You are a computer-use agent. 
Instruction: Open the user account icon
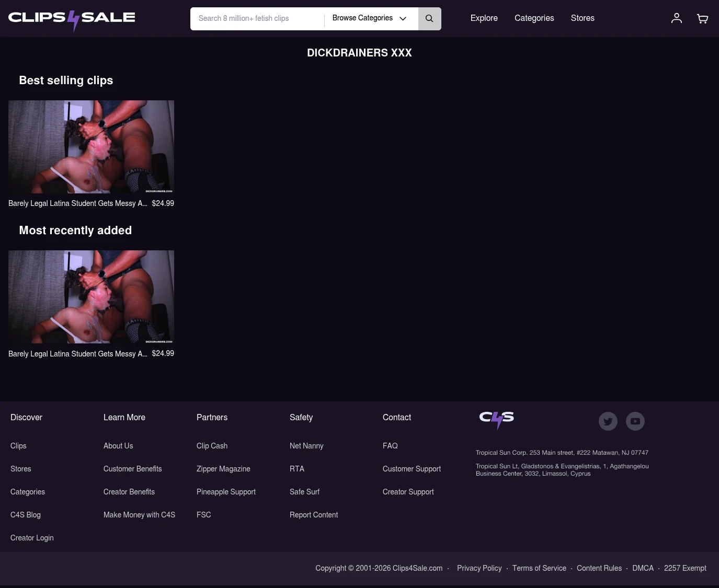[x=677, y=18]
